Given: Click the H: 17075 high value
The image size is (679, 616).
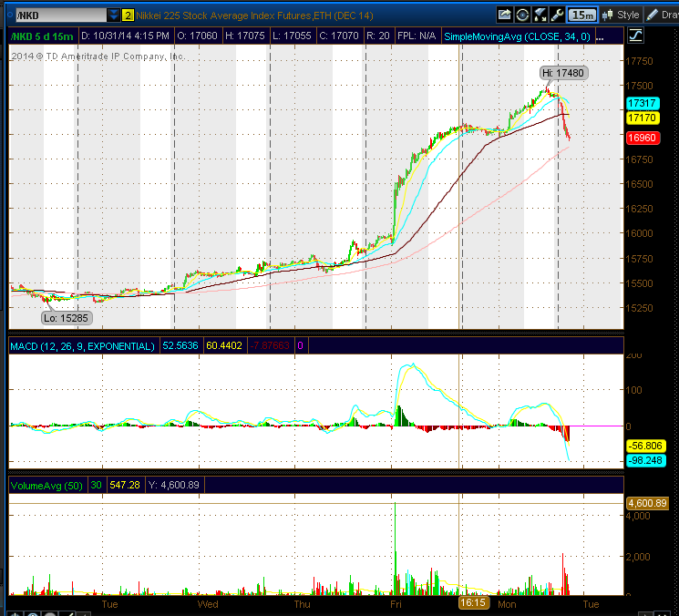Looking at the screenshot, I should click(x=244, y=36).
